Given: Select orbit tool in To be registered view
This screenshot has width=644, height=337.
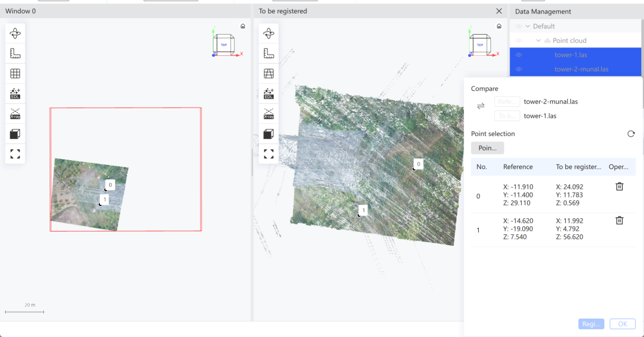Looking at the screenshot, I should pyautogui.click(x=268, y=33).
